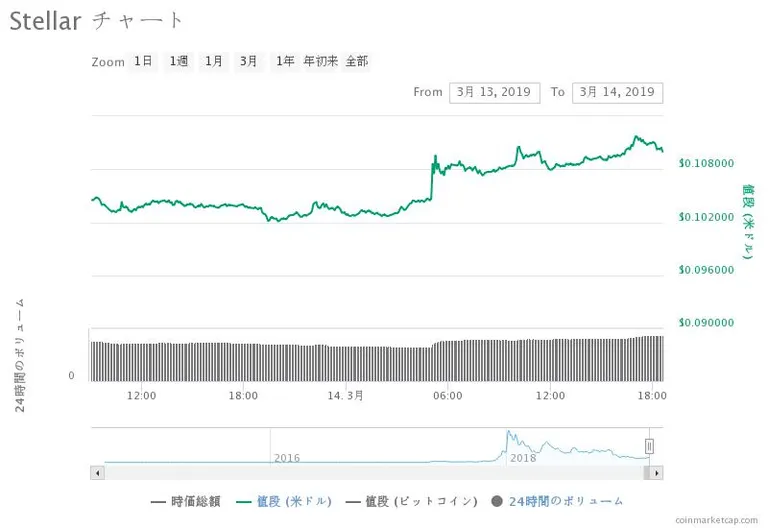
Task: Select the 1日 zoom range
Action: click(143, 61)
